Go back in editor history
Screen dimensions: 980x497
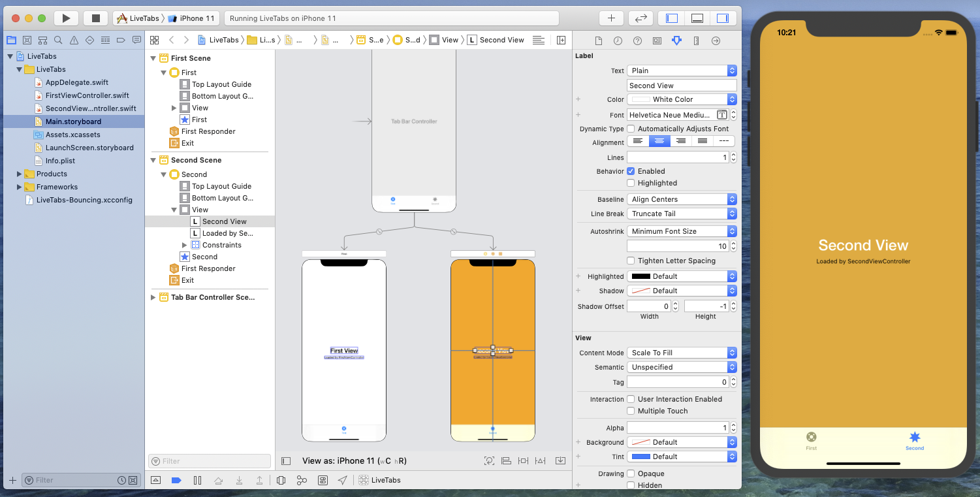point(171,40)
